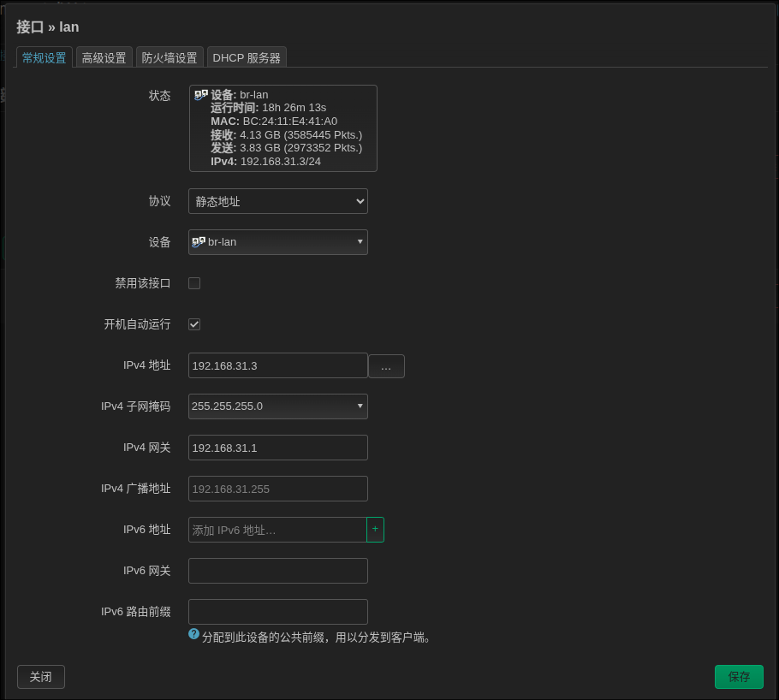Click the bridge device icon in status box
Image resolution: width=779 pixels, height=700 pixels.
click(201, 95)
